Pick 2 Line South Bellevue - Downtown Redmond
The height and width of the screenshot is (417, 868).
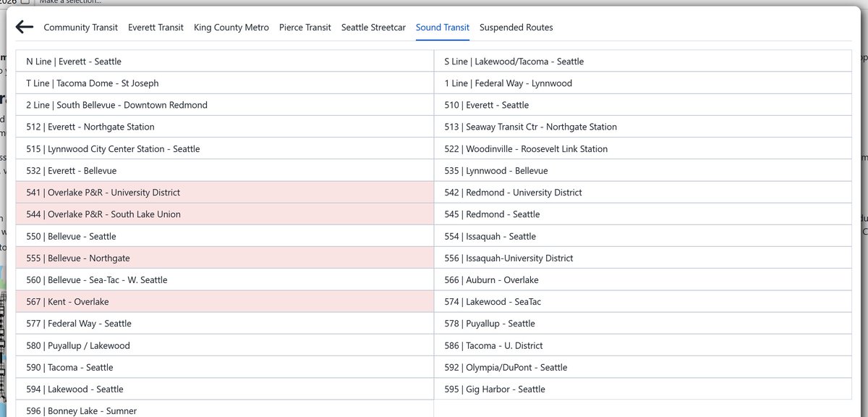coord(224,105)
